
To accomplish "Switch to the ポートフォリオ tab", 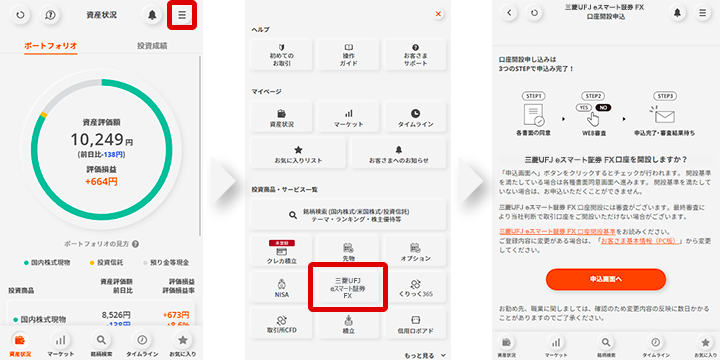I will (51, 46).
